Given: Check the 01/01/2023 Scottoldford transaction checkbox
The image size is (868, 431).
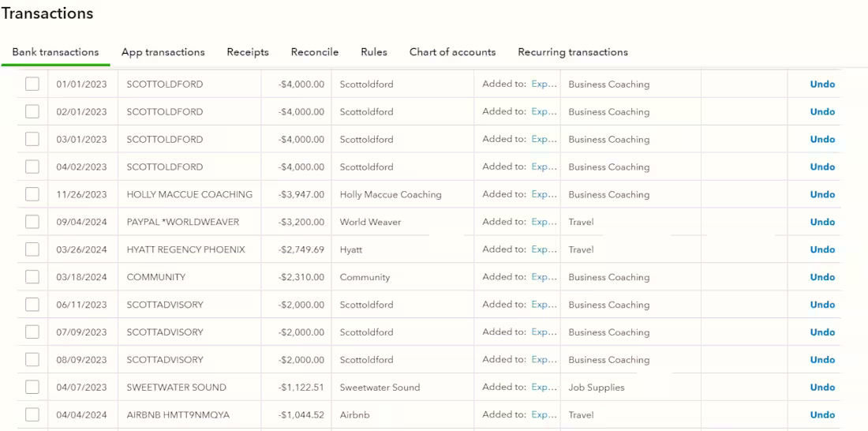Looking at the screenshot, I should (x=32, y=84).
